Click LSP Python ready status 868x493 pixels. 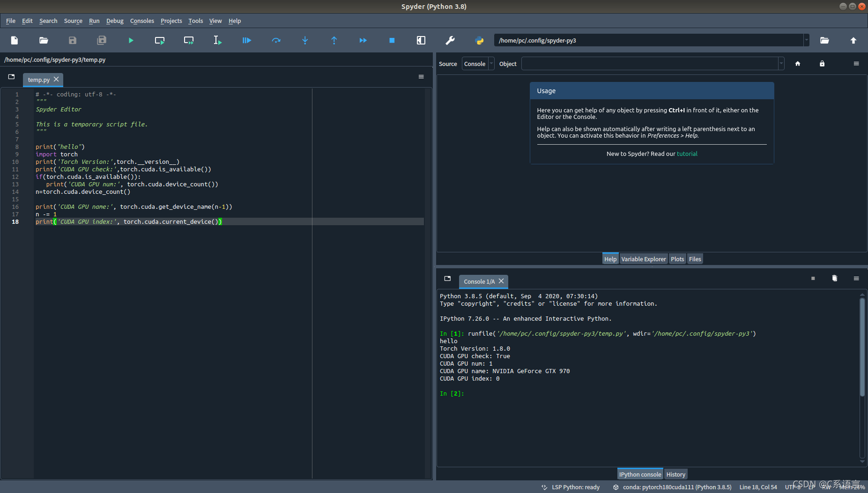571,487
